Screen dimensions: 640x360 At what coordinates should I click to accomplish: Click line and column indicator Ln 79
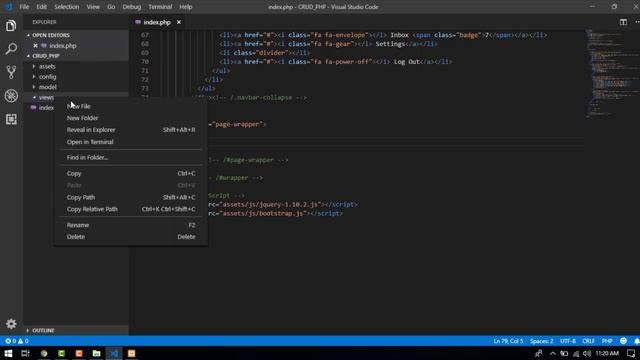coord(508,341)
